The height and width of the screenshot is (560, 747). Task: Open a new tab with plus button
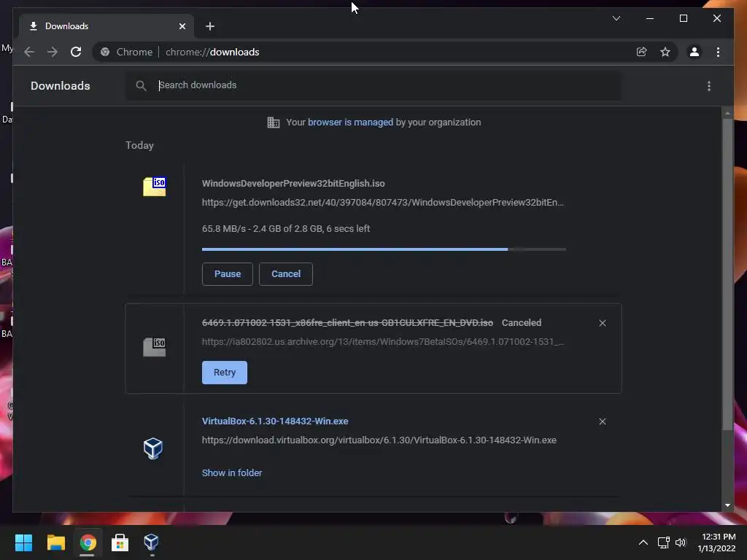(209, 26)
